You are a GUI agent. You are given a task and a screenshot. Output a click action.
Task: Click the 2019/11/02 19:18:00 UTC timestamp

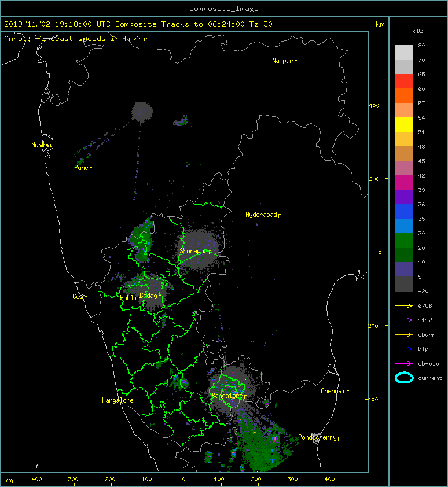click(57, 24)
